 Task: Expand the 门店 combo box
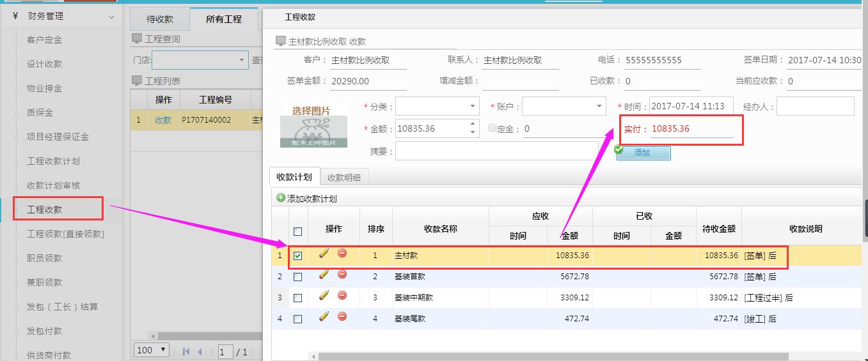point(242,60)
